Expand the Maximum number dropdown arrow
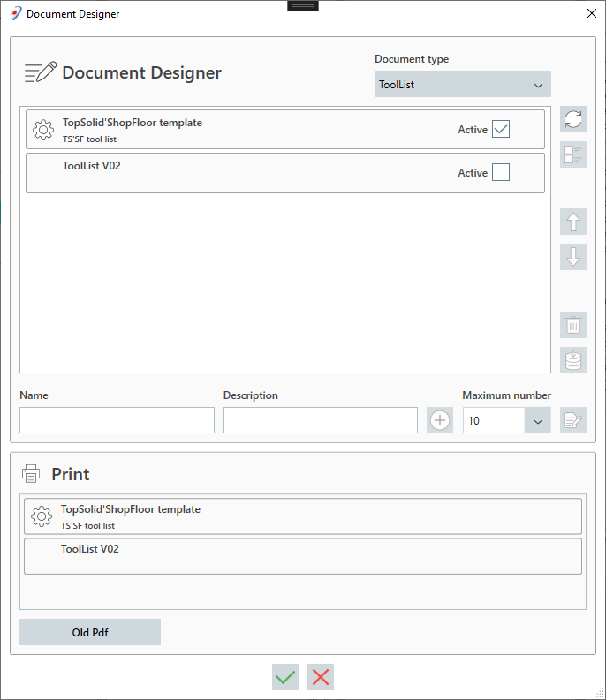The height and width of the screenshot is (700, 606). point(538,420)
